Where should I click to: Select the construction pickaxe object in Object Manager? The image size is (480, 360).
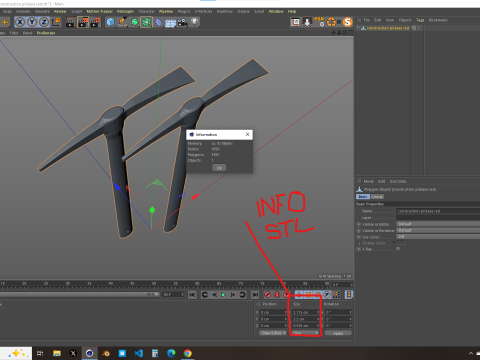388,28
